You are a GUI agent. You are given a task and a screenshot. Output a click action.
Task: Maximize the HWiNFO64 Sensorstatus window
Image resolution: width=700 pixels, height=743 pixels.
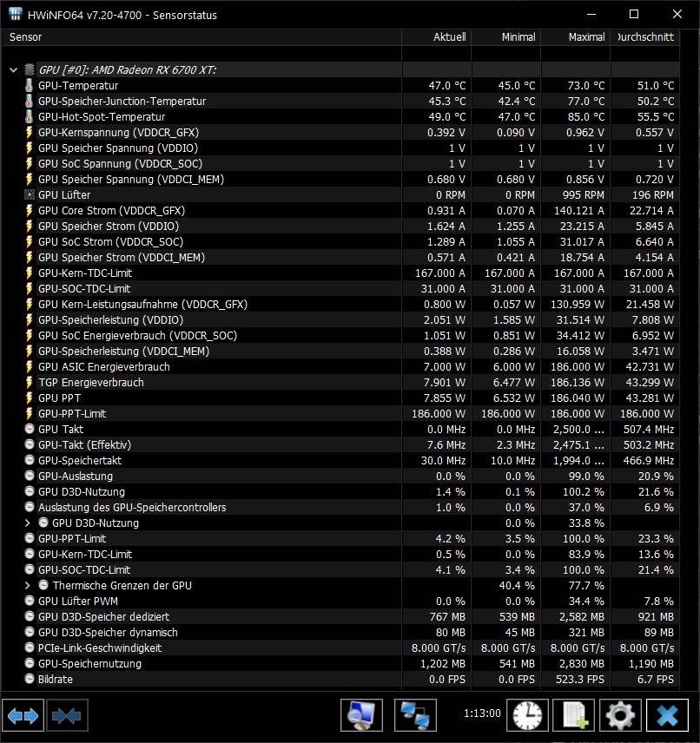[x=634, y=14]
